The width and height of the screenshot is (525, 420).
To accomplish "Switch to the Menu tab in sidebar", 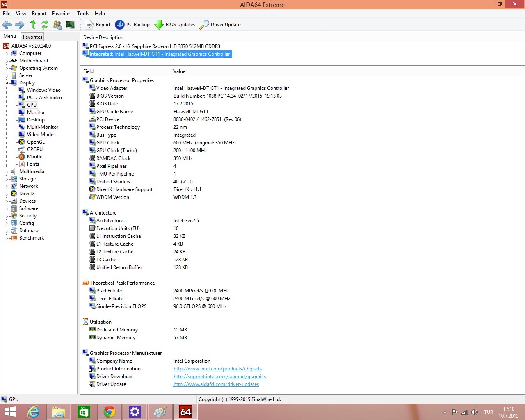I will tap(9, 36).
